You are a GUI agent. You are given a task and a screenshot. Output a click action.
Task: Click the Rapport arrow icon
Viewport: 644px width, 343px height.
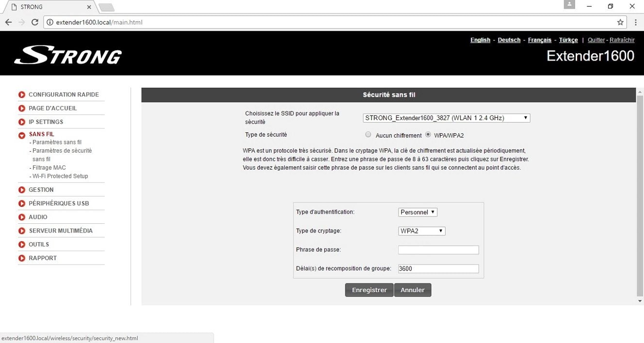(x=22, y=258)
